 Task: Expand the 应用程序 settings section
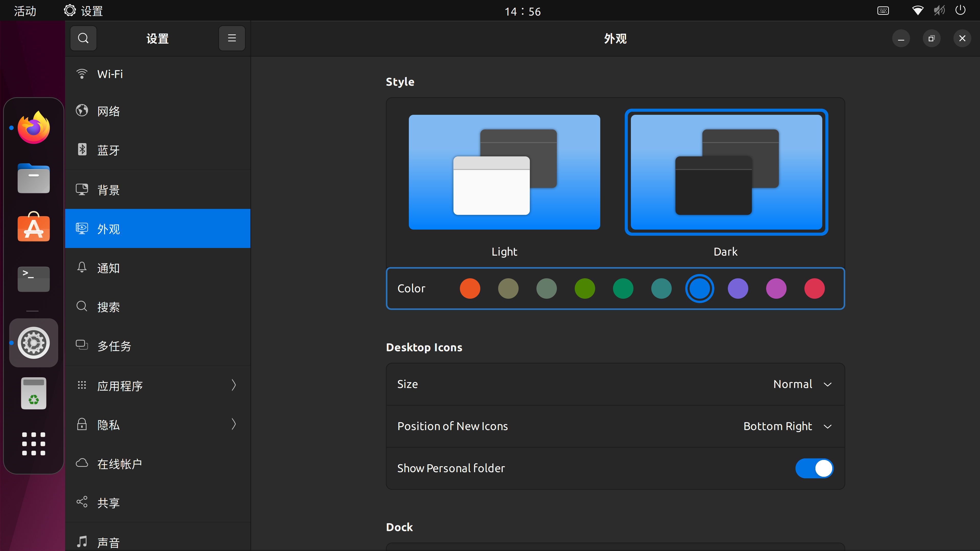[157, 386]
